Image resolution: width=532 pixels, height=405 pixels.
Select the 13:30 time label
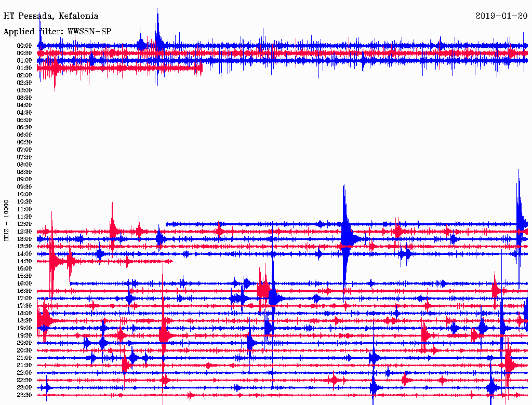pyautogui.click(x=24, y=246)
